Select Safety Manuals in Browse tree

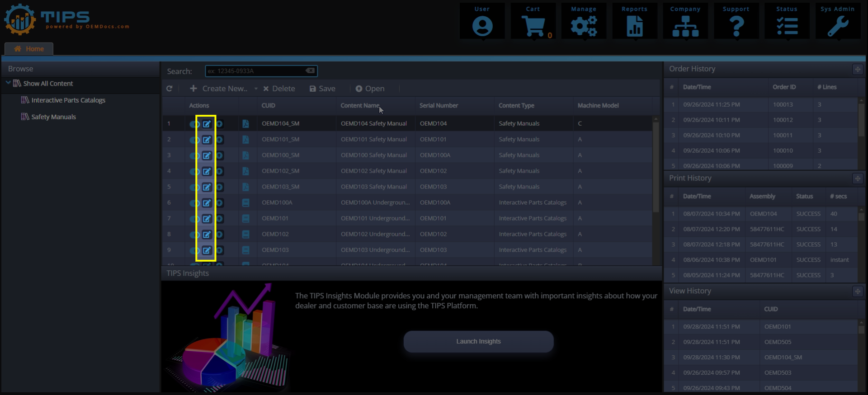[53, 117]
